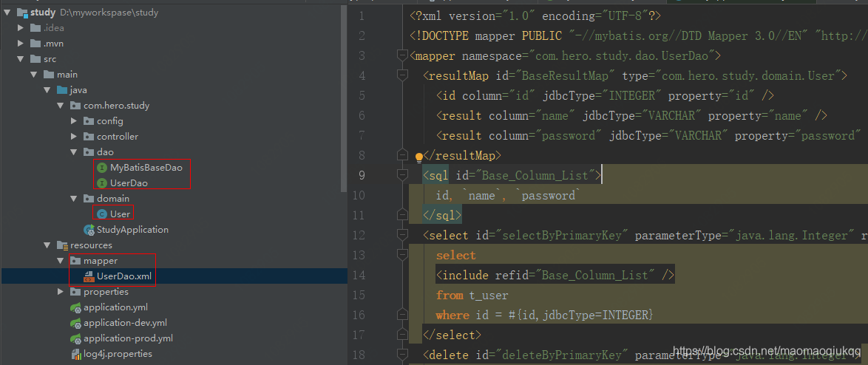Click the MyBatisBaseDao interface icon
Image resolution: width=868 pixels, height=365 pixels.
tap(101, 167)
